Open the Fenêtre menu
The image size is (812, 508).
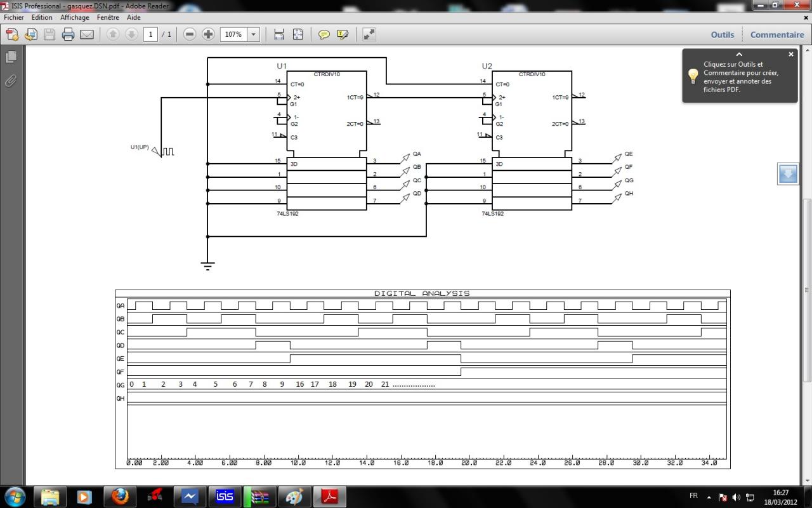click(x=108, y=17)
